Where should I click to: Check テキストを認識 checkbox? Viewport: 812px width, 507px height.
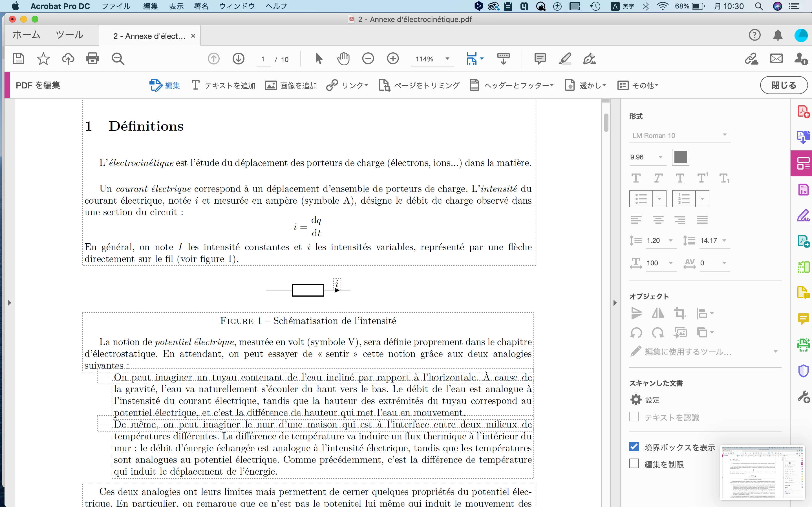coord(634,417)
